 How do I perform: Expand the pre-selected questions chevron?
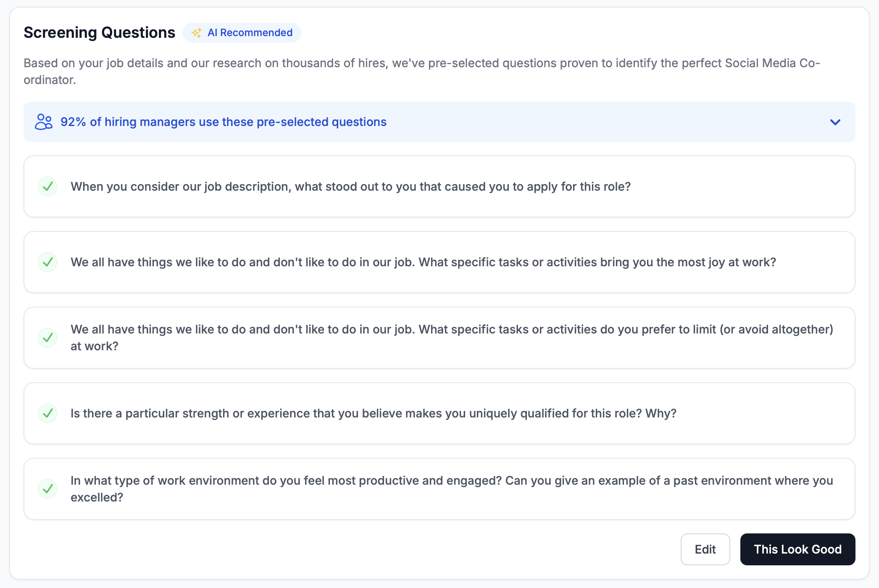[x=835, y=122]
